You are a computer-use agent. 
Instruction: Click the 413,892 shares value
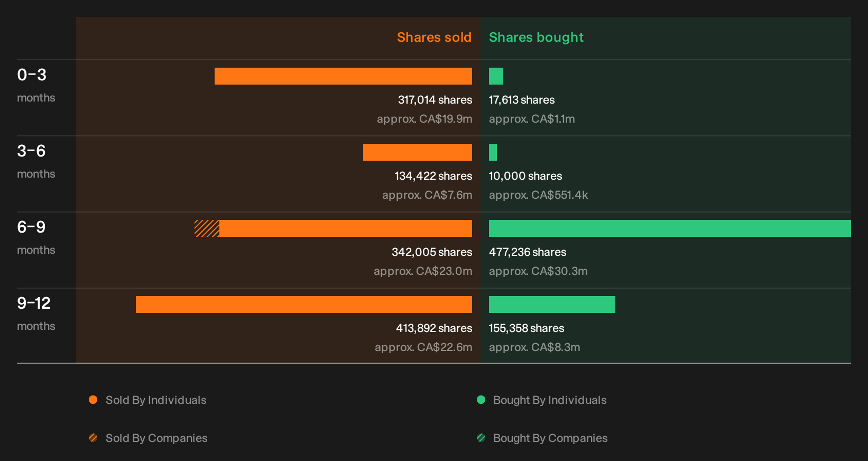[434, 328]
